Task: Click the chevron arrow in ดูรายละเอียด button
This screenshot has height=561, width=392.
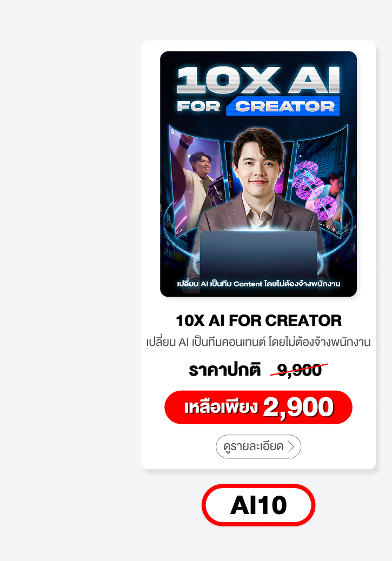Action: (291, 446)
